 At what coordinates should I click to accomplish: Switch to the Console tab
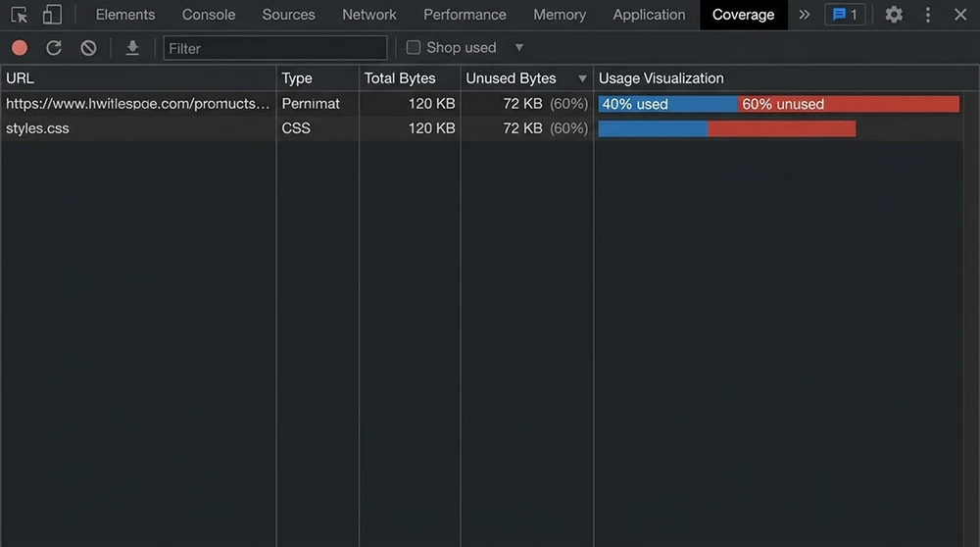pyautogui.click(x=209, y=15)
